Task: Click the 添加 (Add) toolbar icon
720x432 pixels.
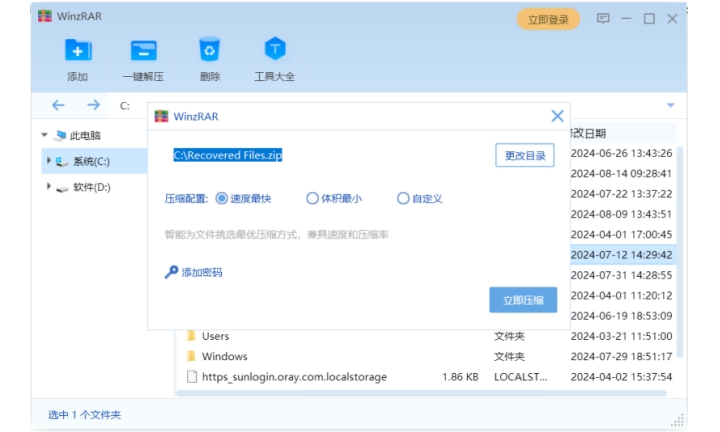Action: (x=78, y=50)
